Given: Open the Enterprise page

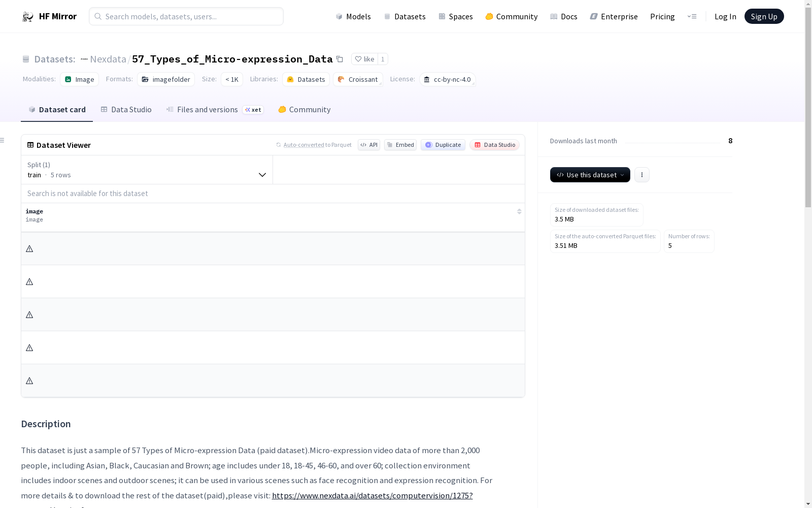Looking at the screenshot, I should click(x=614, y=16).
